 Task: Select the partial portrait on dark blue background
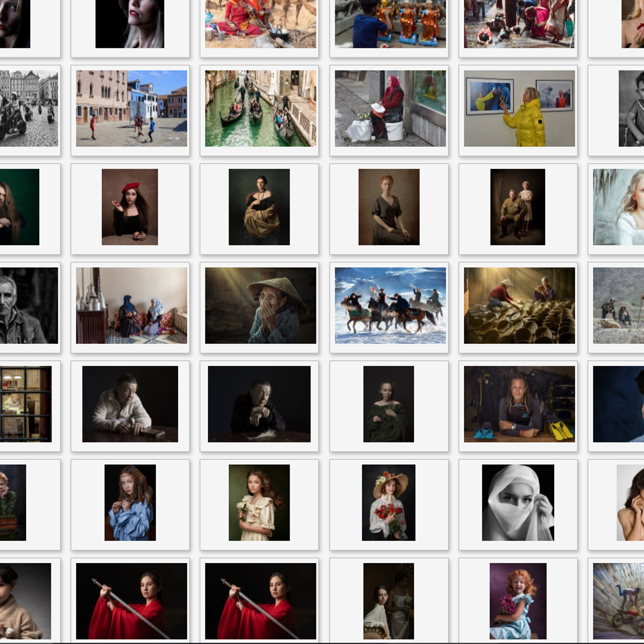pos(618,405)
